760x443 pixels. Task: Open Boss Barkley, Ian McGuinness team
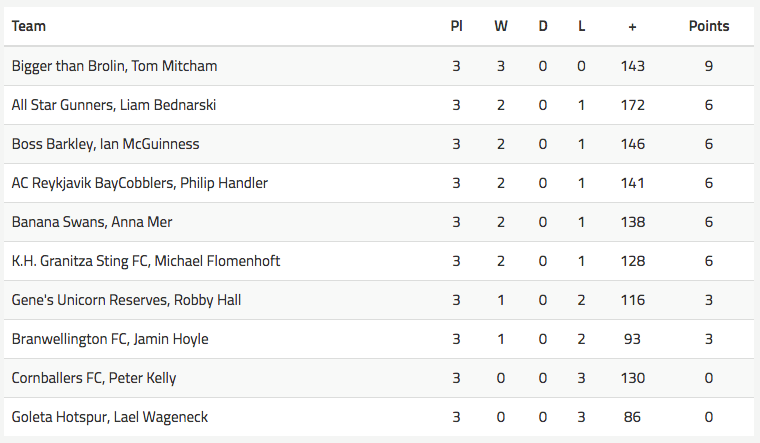point(105,144)
